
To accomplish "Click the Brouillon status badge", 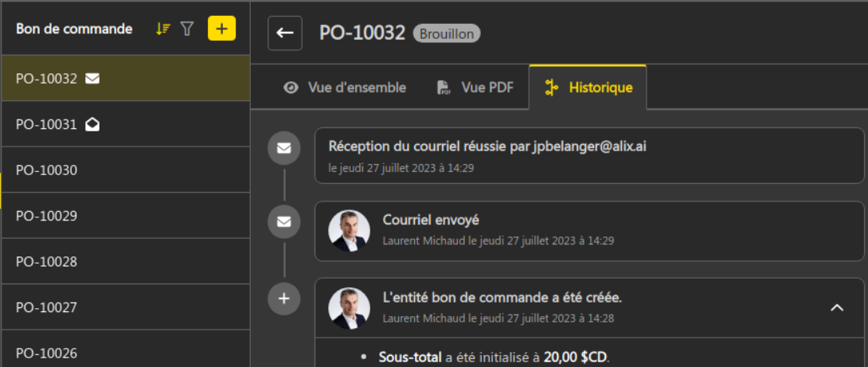I will click(x=447, y=33).
